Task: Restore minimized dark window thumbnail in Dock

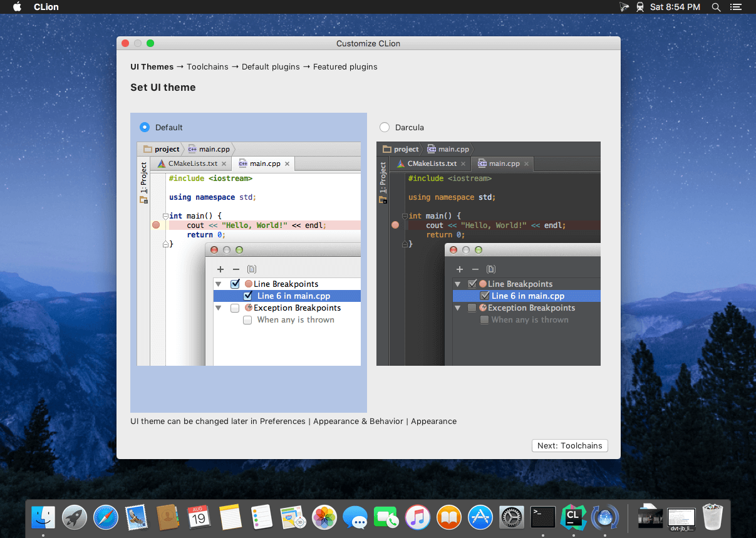Action: (x=651, y=517)
